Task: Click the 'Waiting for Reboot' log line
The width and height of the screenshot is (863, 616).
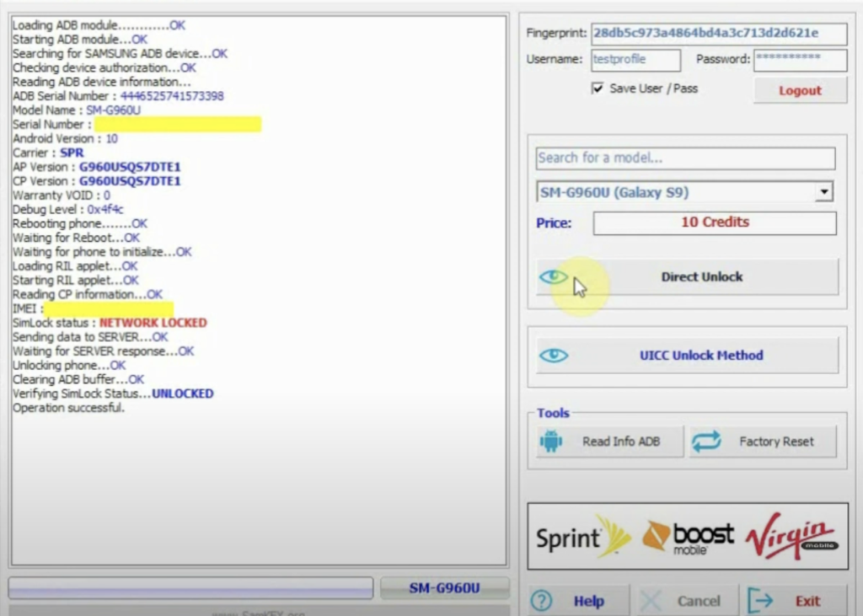Action: [76, 238]
